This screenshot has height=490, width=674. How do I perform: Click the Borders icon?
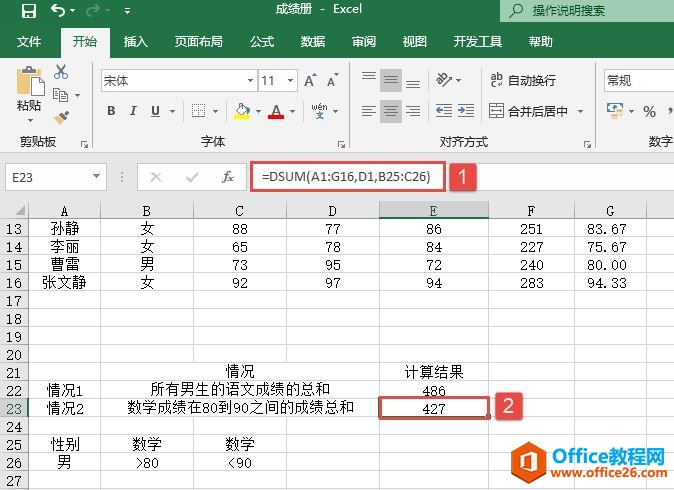point(198,111)
